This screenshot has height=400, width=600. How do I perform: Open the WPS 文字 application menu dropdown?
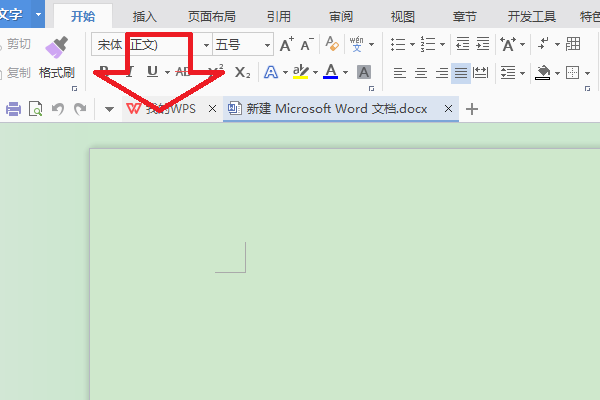tap(38, 15)
